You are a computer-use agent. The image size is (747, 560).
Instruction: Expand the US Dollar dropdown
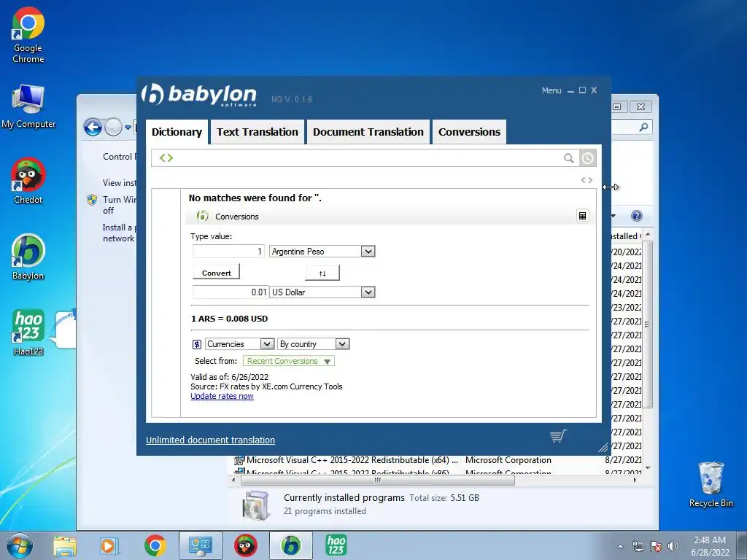(368, 292)
